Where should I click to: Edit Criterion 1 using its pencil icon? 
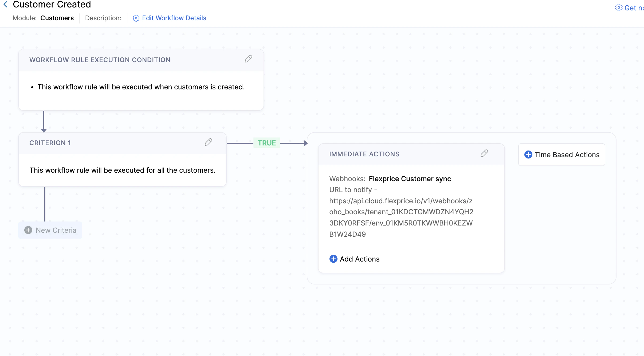[x=208, y=143]
